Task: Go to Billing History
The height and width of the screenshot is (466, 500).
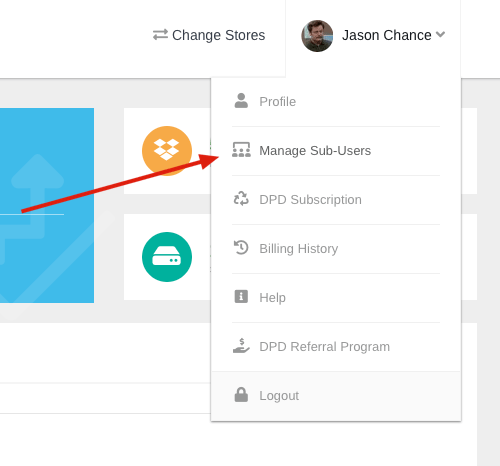Action: pos(336,249)
